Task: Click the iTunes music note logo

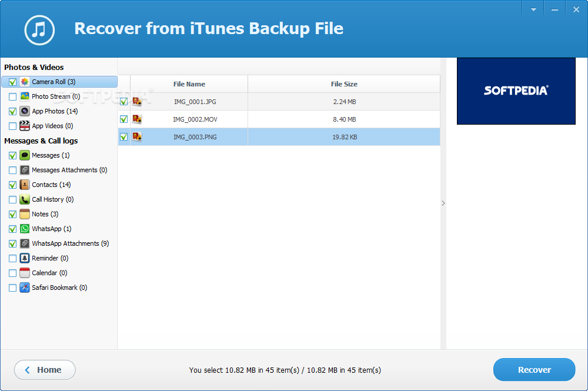Action: [x=39, y=30]
